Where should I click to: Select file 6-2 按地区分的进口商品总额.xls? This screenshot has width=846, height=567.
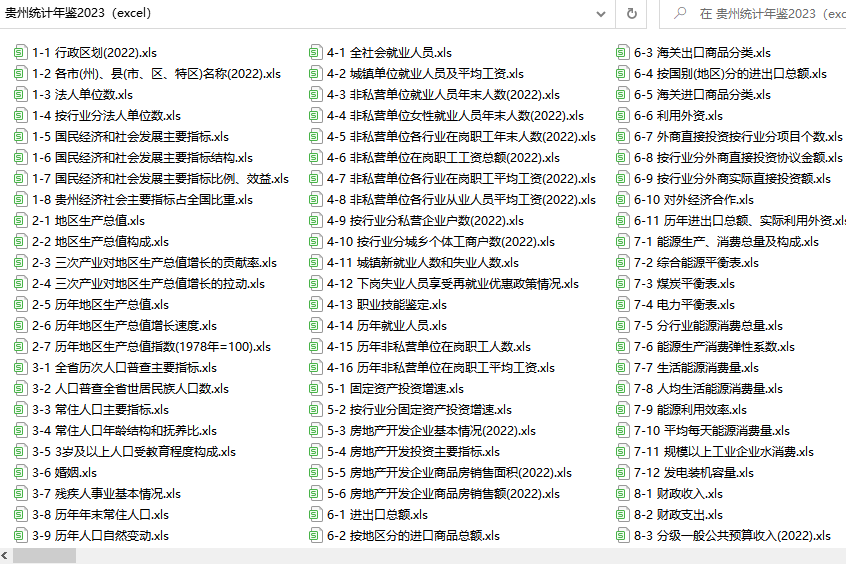pos(405,536)
